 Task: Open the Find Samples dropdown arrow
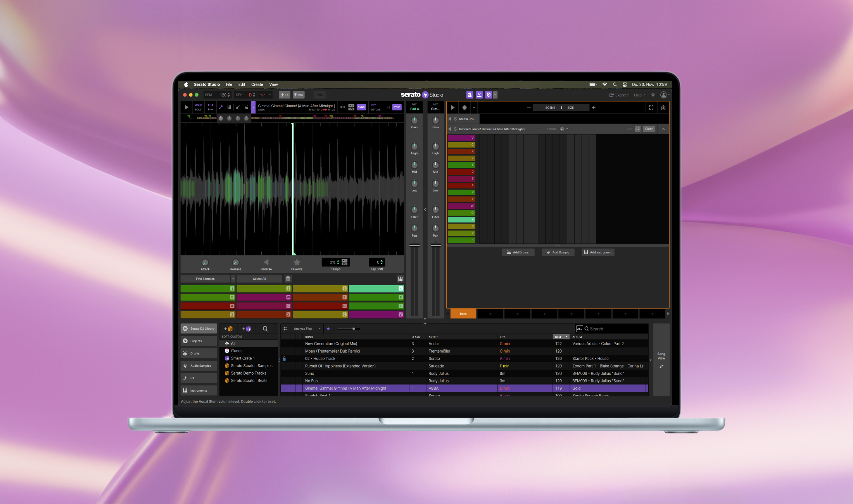[x=233, y=279]
